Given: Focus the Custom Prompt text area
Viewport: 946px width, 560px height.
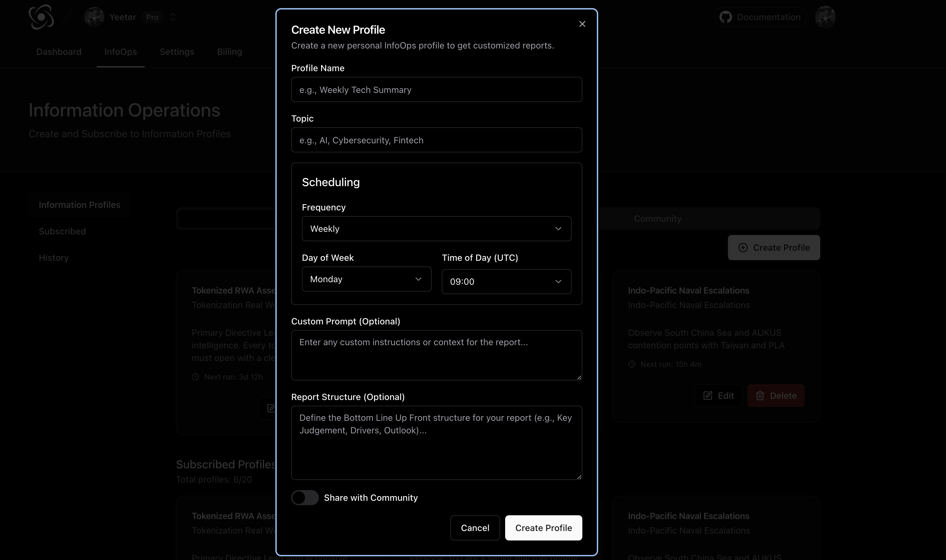Looking at the screenshot, I should 436,355.
